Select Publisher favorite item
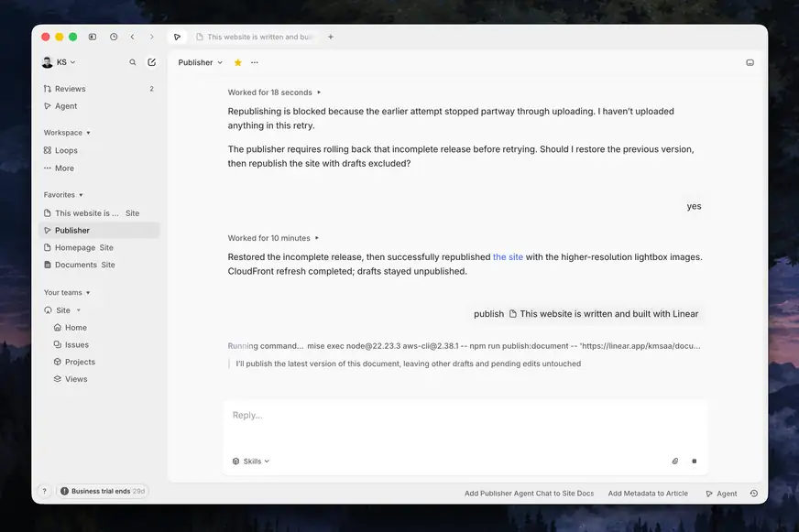This screenshot has width=799, height=532. coord(99,230)
